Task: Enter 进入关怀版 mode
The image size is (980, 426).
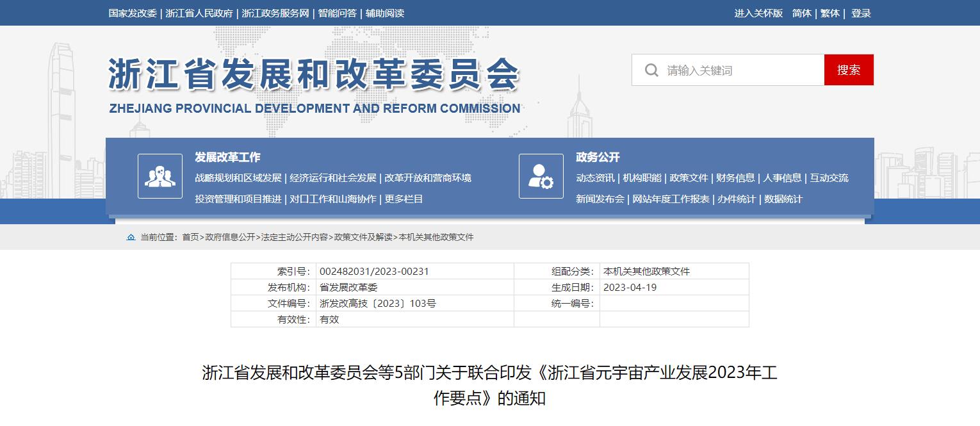Action: [x=758, y=13]
